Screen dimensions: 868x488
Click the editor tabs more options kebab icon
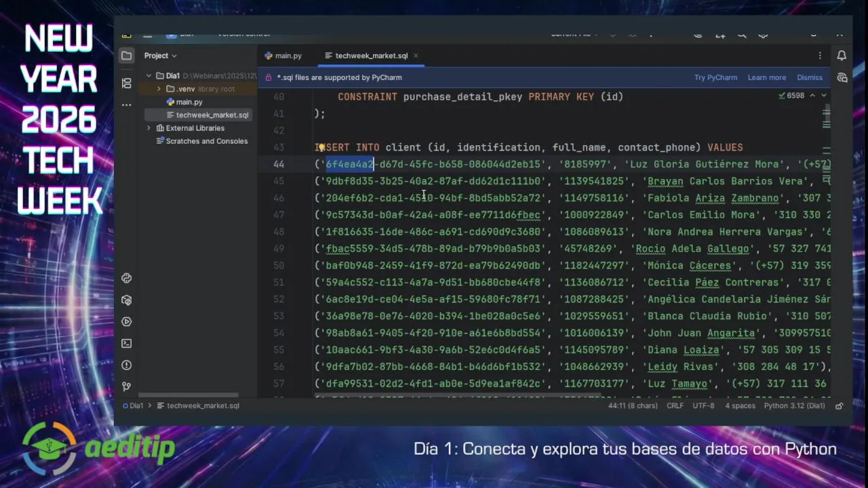pyautogui.click(x=820, y=56)
